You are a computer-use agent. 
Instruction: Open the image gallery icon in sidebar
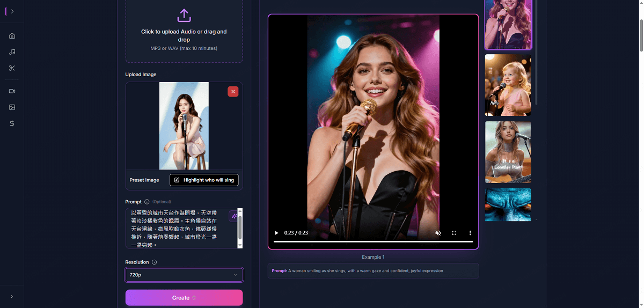coord(12,107)
